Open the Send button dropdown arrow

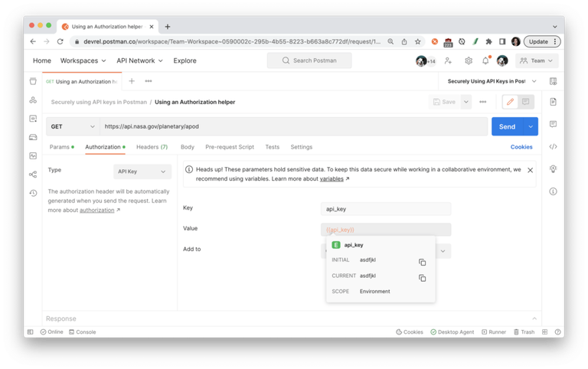coord(531,126)
